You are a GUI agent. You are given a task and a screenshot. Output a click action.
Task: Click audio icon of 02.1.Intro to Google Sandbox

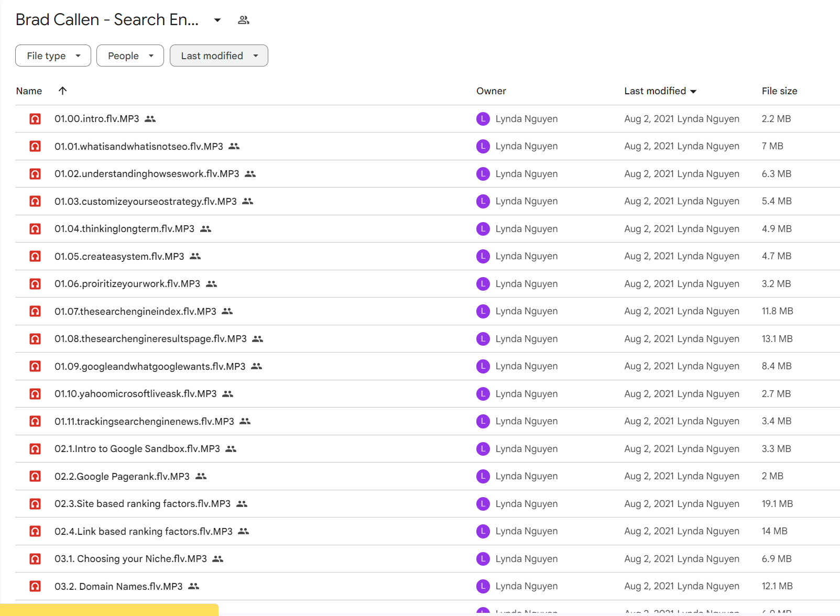pos(35,449)
